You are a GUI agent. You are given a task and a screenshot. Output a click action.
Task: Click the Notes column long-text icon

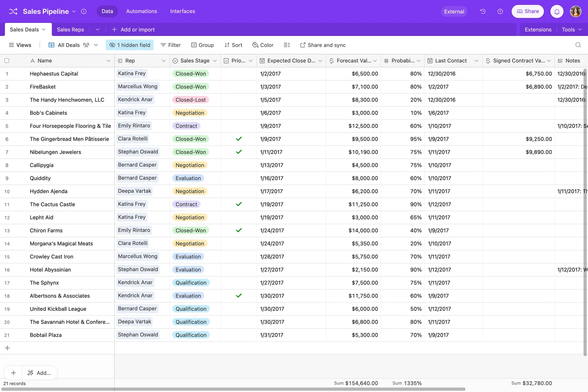[x=560, y=60]
